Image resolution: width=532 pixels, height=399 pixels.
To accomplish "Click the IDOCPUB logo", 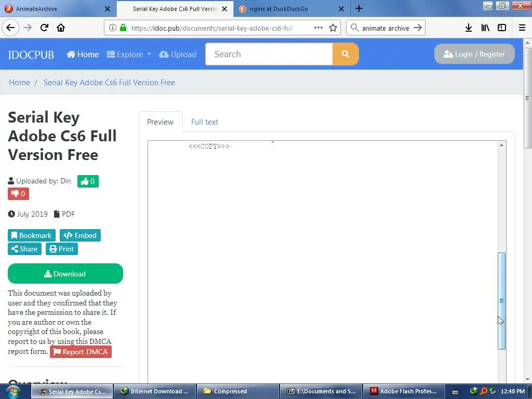I will tap(31, 55).
